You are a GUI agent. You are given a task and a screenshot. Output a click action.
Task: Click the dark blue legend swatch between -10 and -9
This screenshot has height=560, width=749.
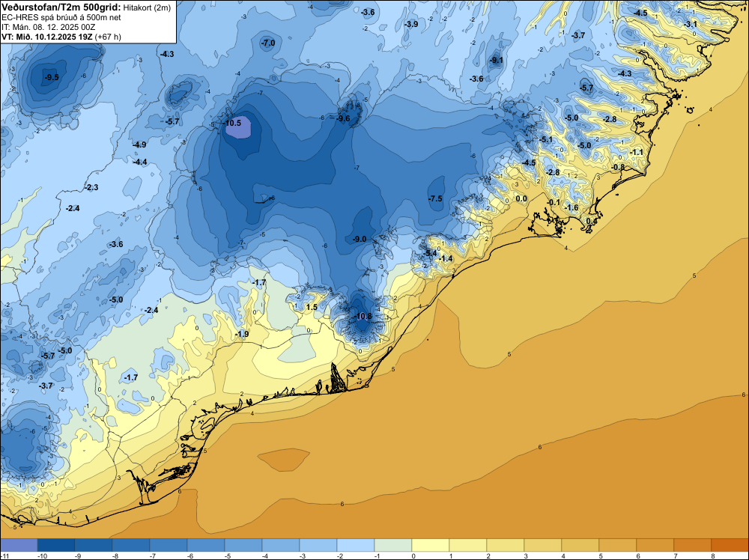point(56,545)
